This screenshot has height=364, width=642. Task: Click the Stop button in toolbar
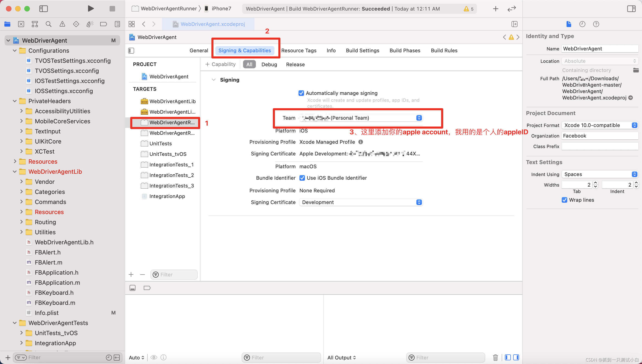coord(112,8)
